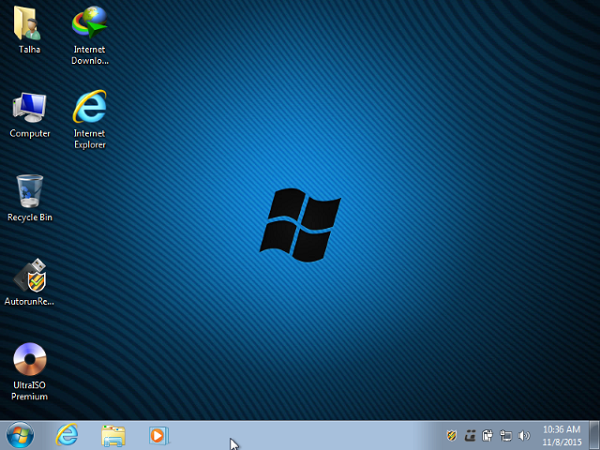Open the network connection tray icon
This screenshot has width=600, height=450.
point(505,435)
